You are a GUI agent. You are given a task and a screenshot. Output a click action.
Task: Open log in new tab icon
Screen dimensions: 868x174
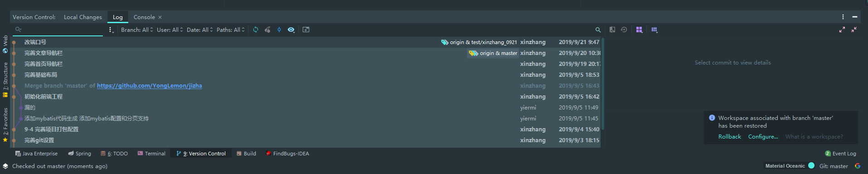point(306,30)
